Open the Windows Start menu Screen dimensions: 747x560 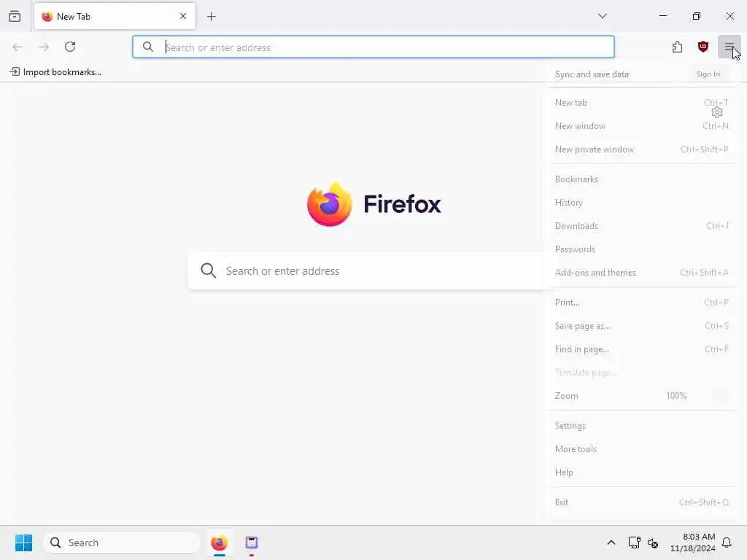[x=23, y=542]
